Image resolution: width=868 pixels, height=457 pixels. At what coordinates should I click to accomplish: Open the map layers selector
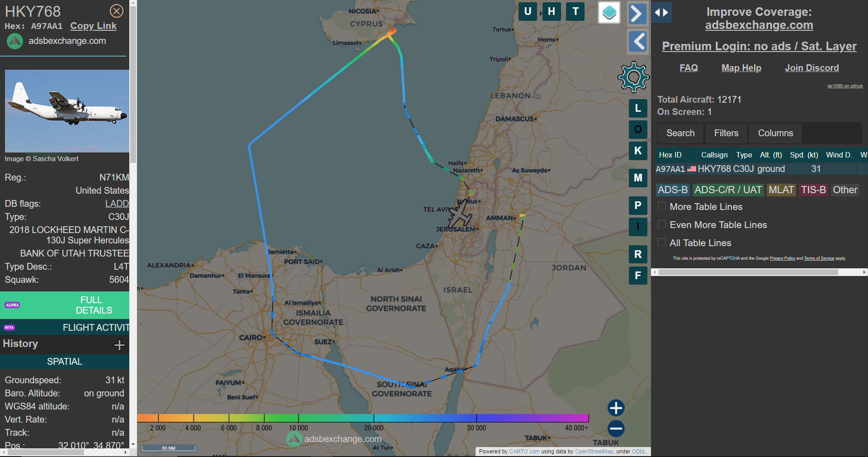[x=609, y=13]
